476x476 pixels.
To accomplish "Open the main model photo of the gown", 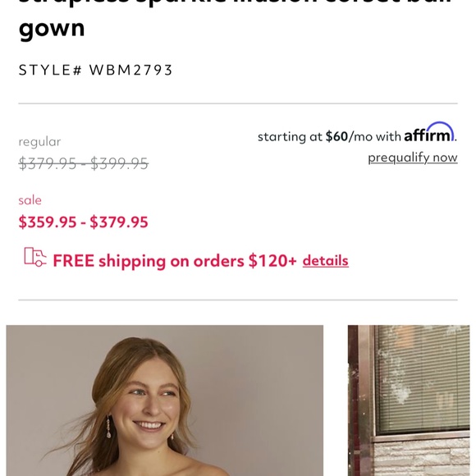I will click(x=164, y=400).
